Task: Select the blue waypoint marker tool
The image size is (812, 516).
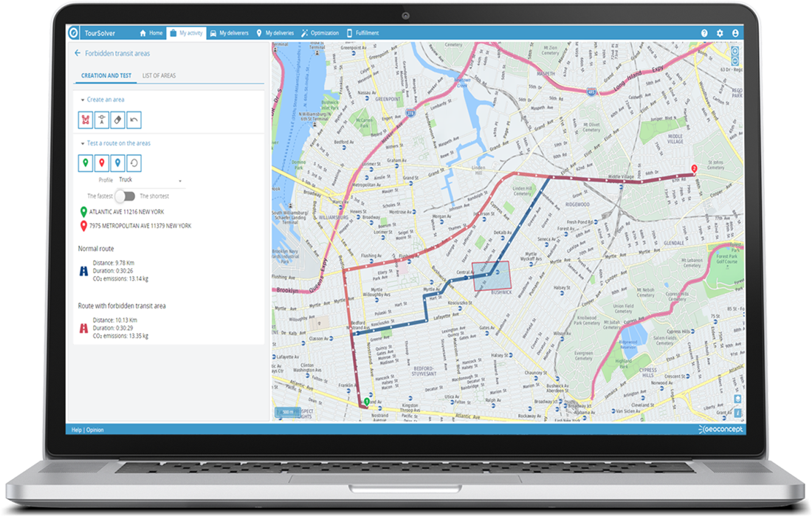Action: [x=117, y=163]
